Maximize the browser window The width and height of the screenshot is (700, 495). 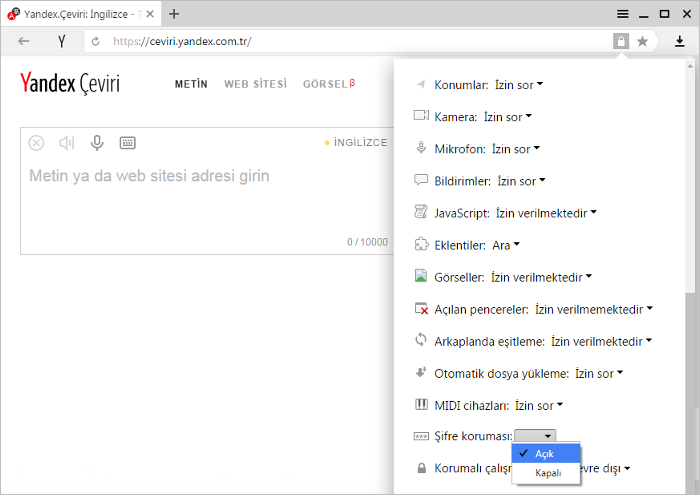pyautogui.click(x=665, y=14)
